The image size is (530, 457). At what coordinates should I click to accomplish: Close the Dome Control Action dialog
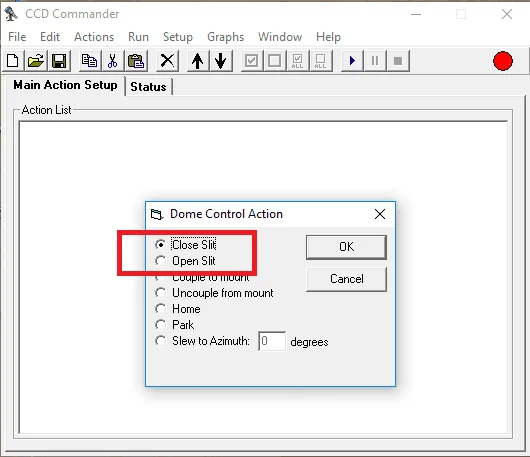pos(380,214)
